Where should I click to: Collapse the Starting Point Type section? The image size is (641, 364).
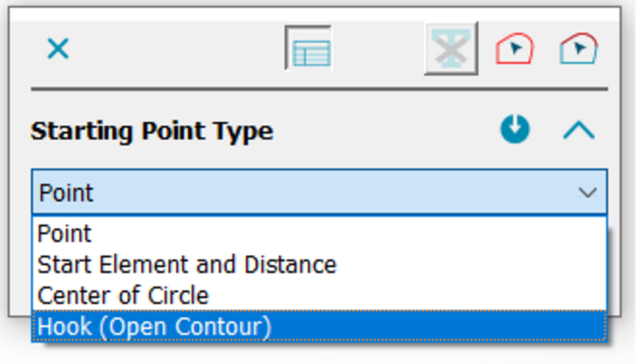pos(579,131)
